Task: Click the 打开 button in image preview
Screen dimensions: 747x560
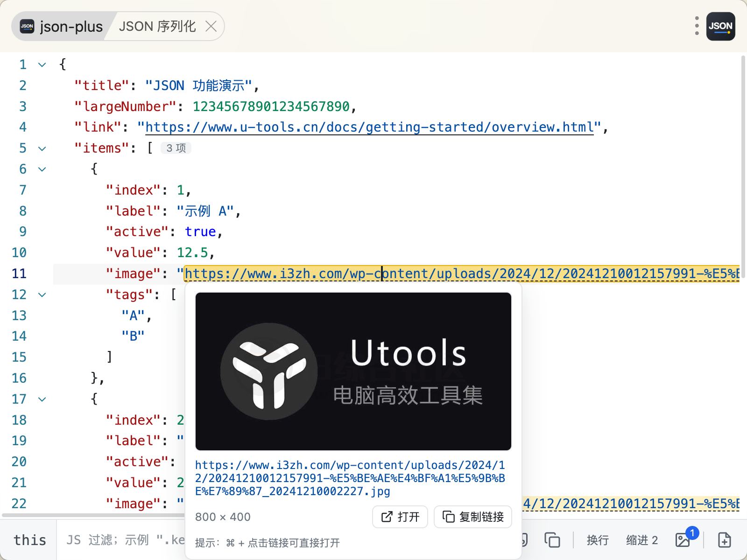Action: pyautogui.click(x=400, y=517)
